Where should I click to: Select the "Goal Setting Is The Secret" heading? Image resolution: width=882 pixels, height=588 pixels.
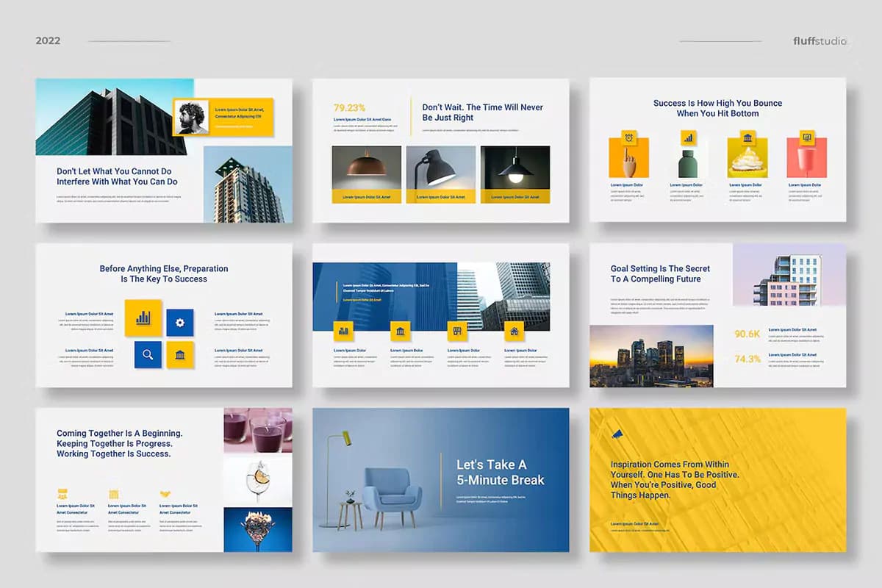point(661,268)
